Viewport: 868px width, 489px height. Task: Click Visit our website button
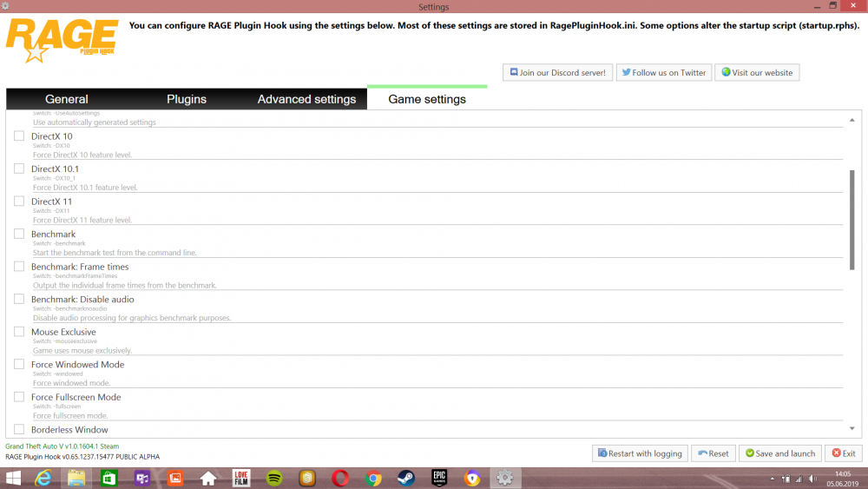[x=757, y=73]
